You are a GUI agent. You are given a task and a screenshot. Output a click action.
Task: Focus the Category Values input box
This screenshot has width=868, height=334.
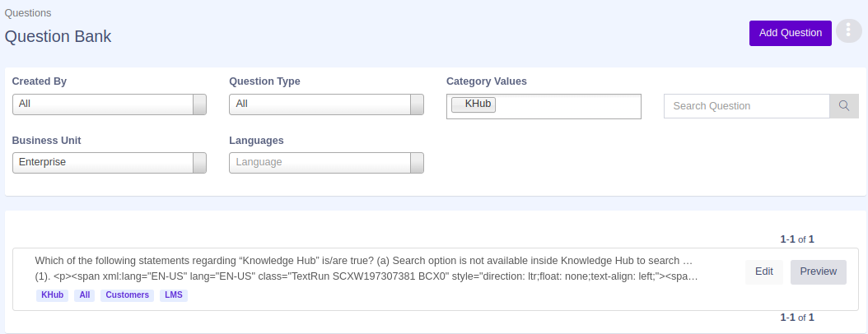567,106
